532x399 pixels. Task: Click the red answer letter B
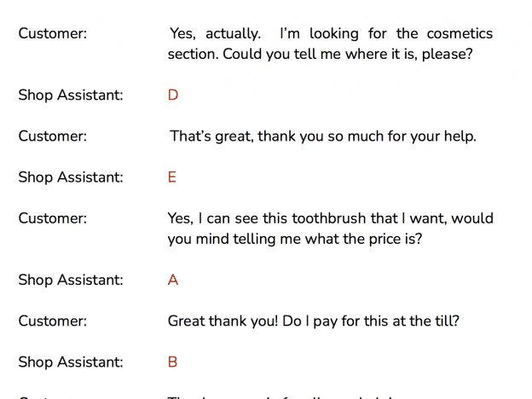tap(173, 362)
